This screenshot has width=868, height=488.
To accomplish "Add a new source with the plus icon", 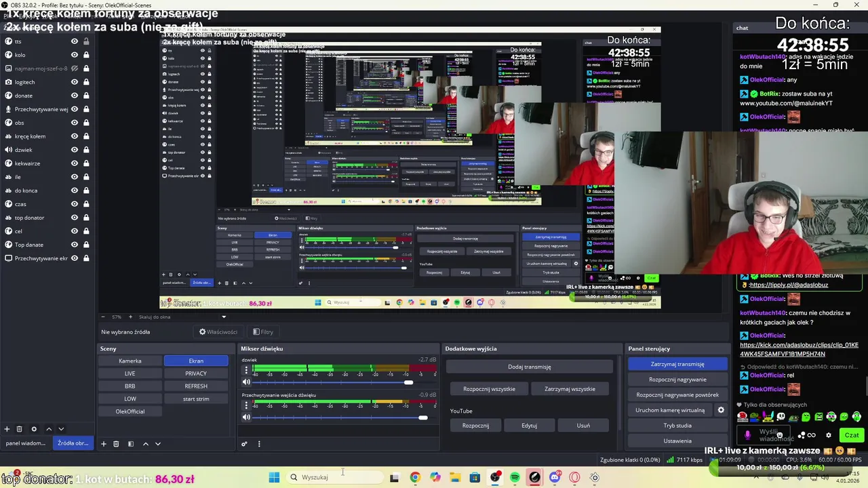I will tap(7, 429).
